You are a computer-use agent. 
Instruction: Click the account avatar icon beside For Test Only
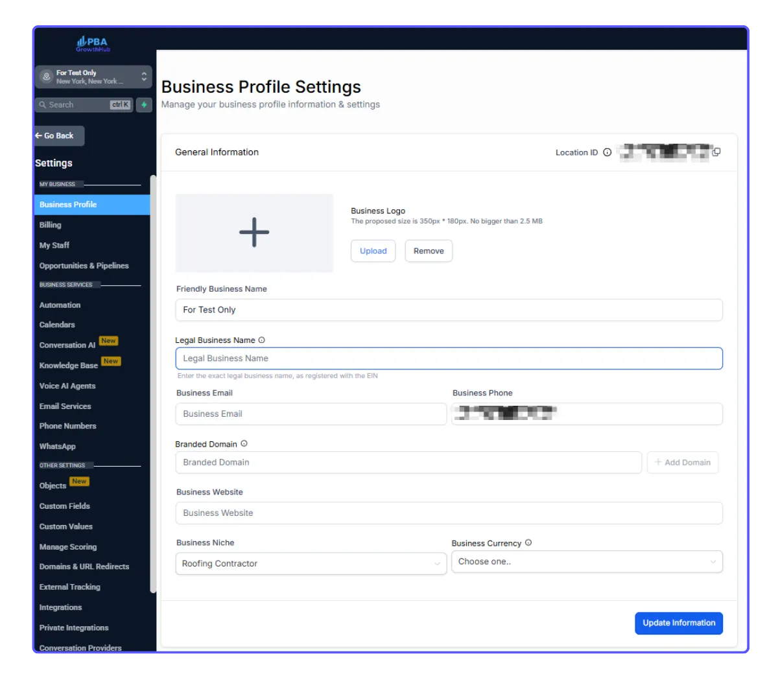46,76
